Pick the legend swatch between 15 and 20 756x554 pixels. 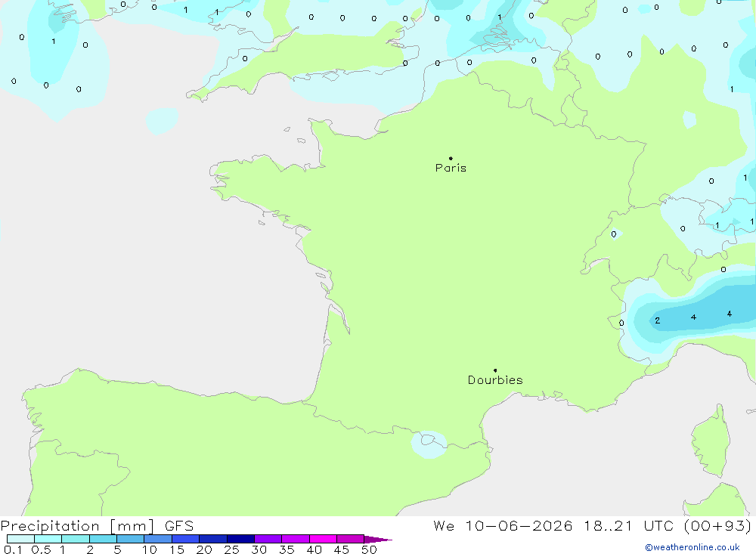pyautogui.click(x=186, y=539)
